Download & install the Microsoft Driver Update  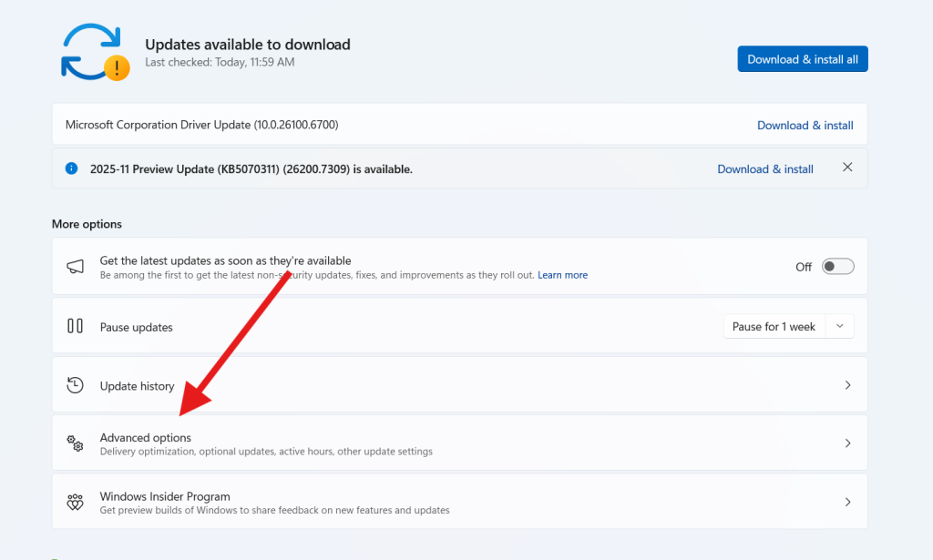click(x=805, y=125)
